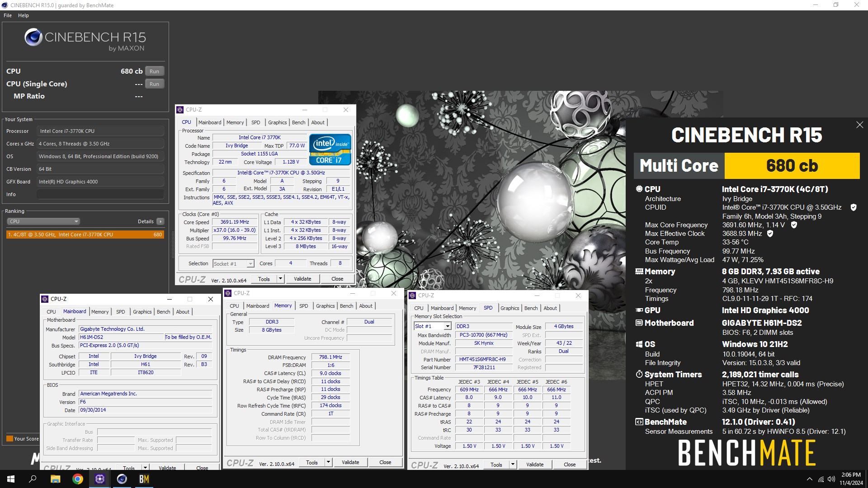Image resolution: width=868 pixels, height=488 pixels.
Task: Run the CPU multi-core benchmark
Action: (x=154, y=71)
